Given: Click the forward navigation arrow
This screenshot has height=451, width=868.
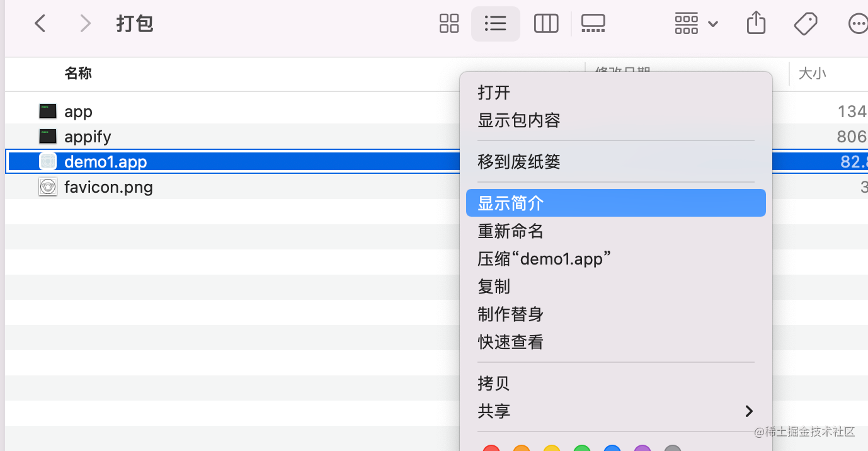Looking at the screenshot, I should [x=85, y=23].
